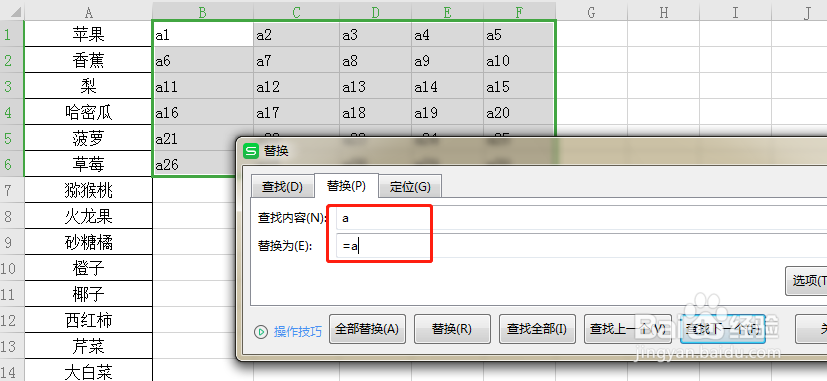Open the 选项 button
This screenshot has width=827, height=381.
point(806,281)
